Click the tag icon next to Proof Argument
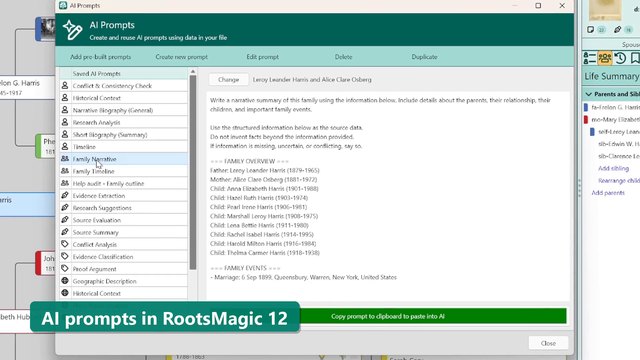 point(65,269)
